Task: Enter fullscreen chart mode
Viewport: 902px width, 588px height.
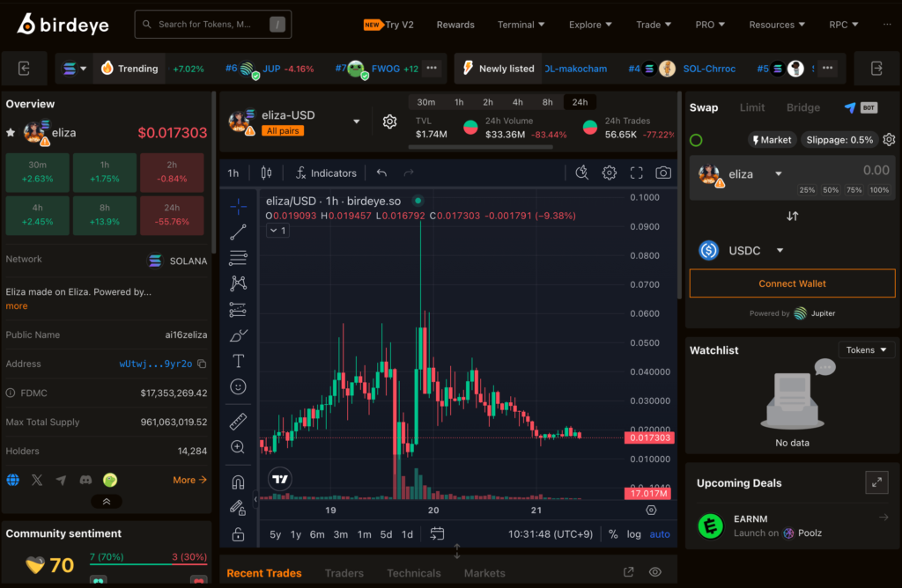Action: pos(636,173)
